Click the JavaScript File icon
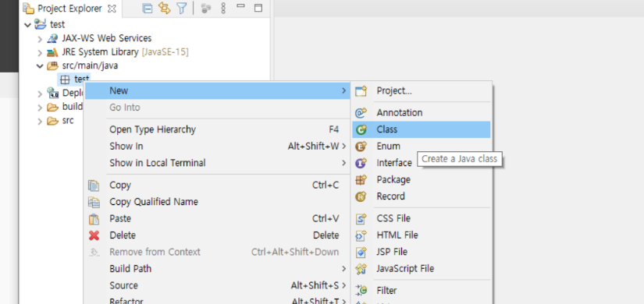This screenshot has width=644, height=304. tap(361, 269)
